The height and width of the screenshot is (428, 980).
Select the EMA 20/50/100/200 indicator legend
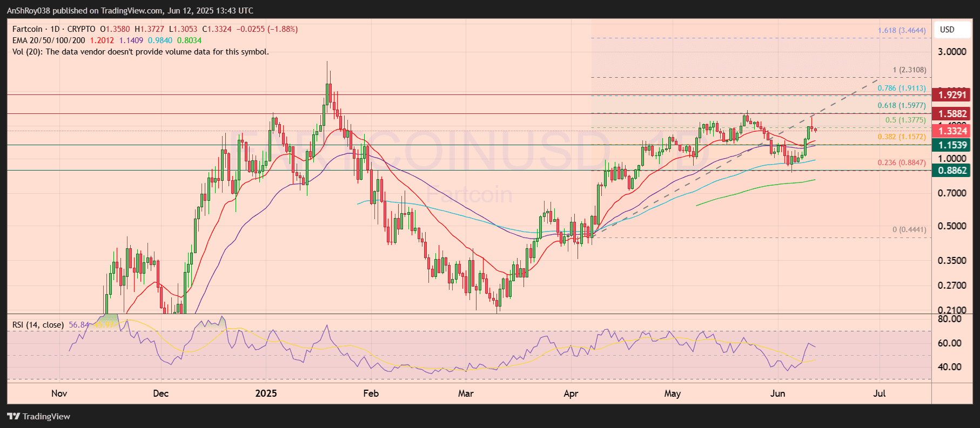[49, 40]
